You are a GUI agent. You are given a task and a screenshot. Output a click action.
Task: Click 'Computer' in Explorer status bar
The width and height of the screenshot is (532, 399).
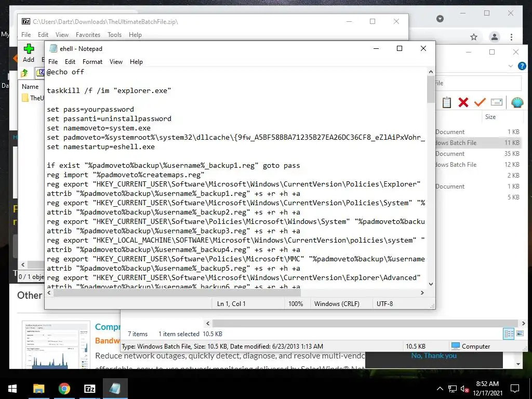tap(471, 346)
